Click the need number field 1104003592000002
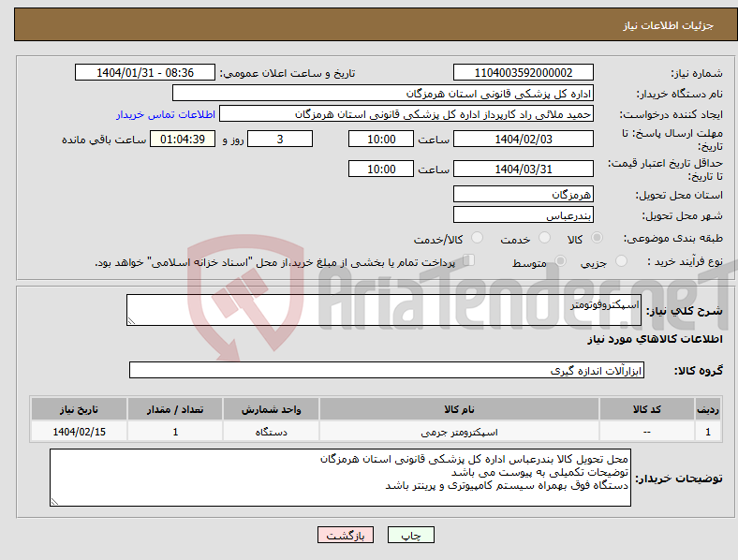The width and height of the screenshot is (738, 560). [523, 73]
